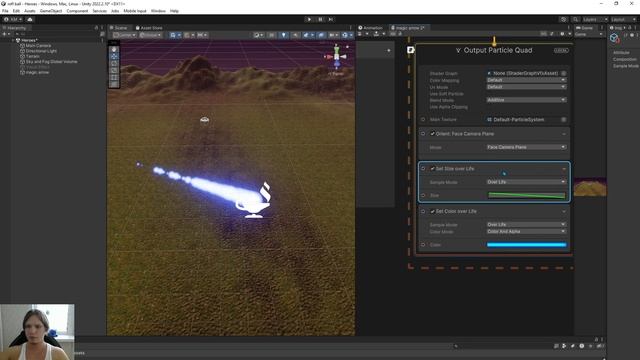This screenshot has width=640, height=360.
Task: Switch to the Game tab
Action: [585, 28]
